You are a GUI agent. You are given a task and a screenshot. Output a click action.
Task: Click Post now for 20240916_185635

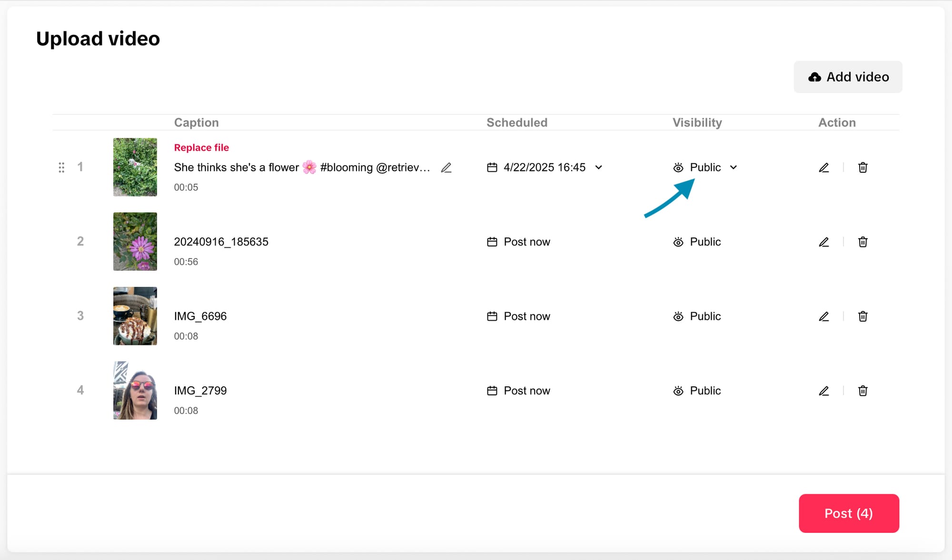point(527,242)
